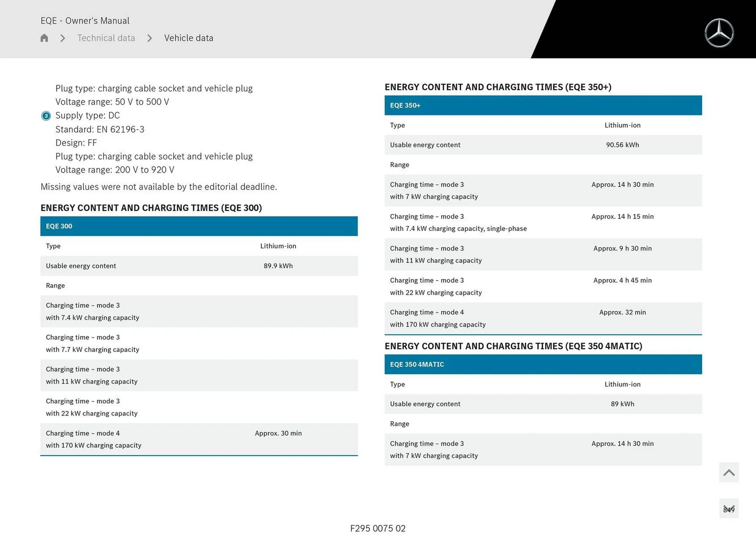
Task: Click Voltage range: 50 V to 500 V
Action: [x=112, y=102]
